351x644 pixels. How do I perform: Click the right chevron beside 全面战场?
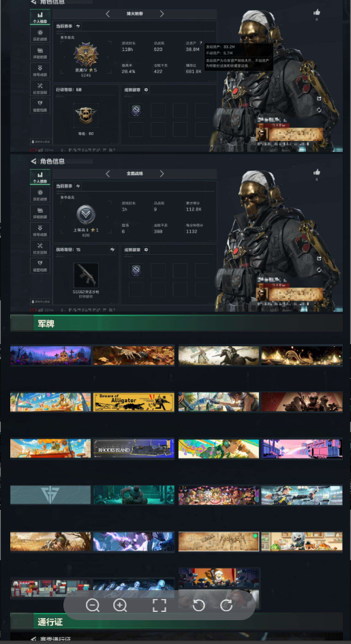(x=162, y=174)
